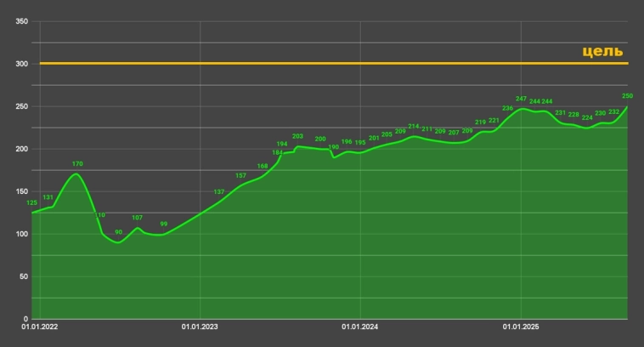Viewport: 644px width, 347px height.
Task: Select the '90' lowest data label
Action: [x=118, y=232]
